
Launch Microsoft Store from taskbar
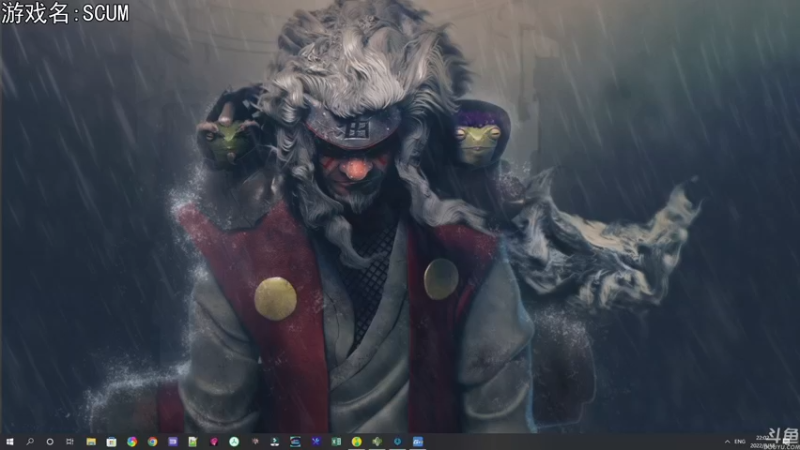point(111,442)
